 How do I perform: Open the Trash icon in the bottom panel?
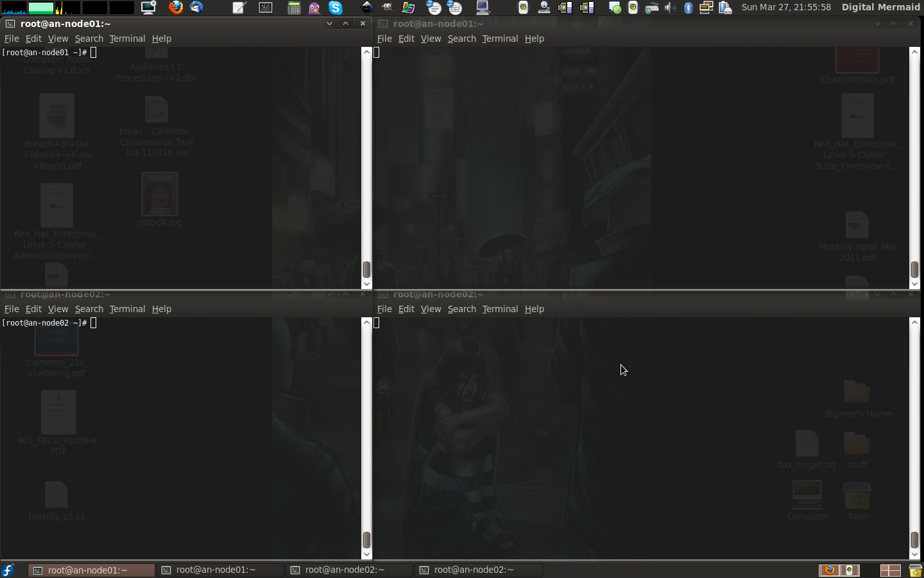915,570
